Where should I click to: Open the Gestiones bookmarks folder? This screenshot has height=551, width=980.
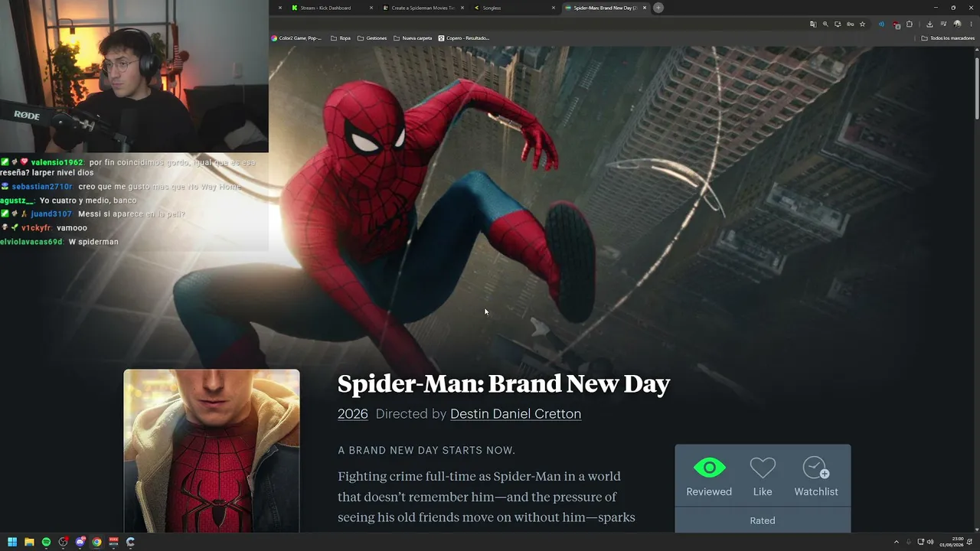pyautogui.click(x=372, y=37)
